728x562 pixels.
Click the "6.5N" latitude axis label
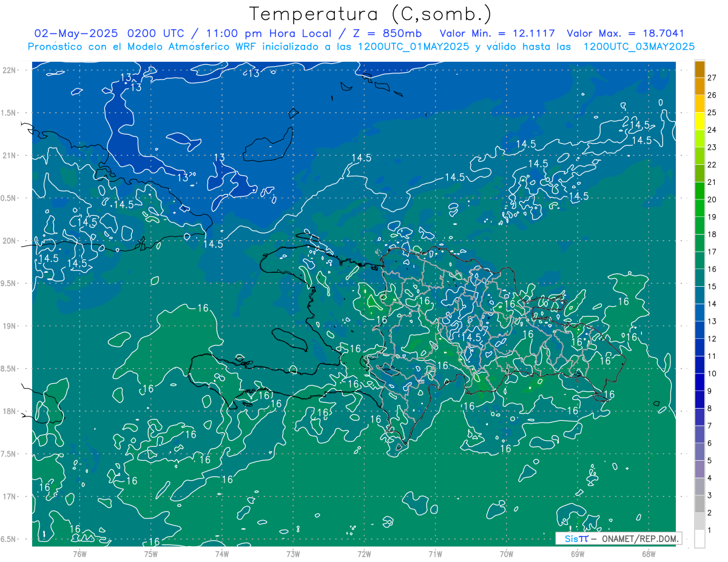pyautogui.click(x=8, y=540)
